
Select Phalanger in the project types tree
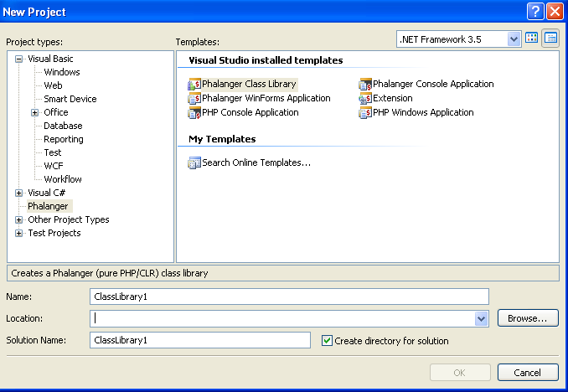49,206
